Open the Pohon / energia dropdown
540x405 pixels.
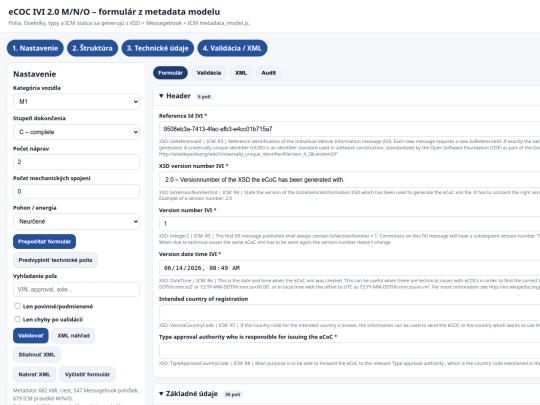76,221
